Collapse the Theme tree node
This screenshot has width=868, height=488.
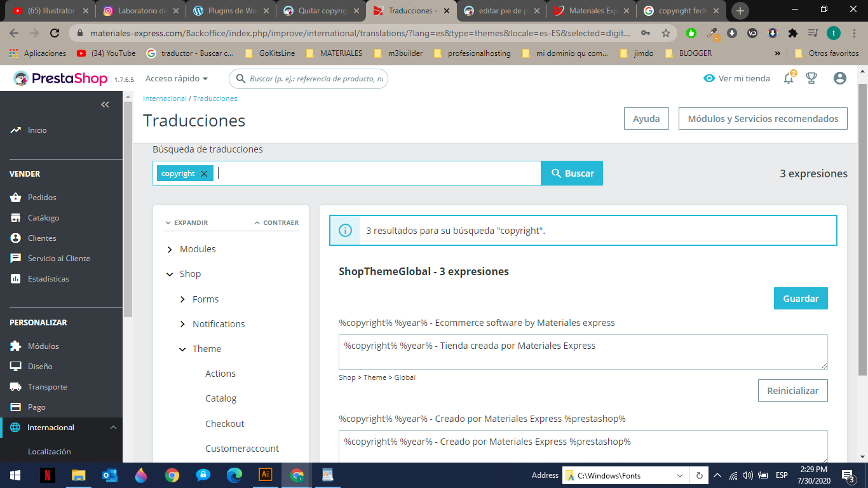coord(182,349)
